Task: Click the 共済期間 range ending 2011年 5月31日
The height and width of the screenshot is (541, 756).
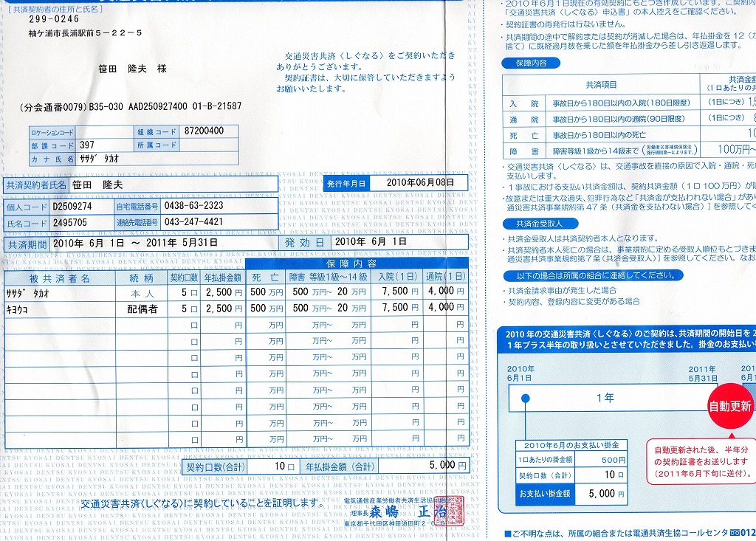Action: coord(135,243)
